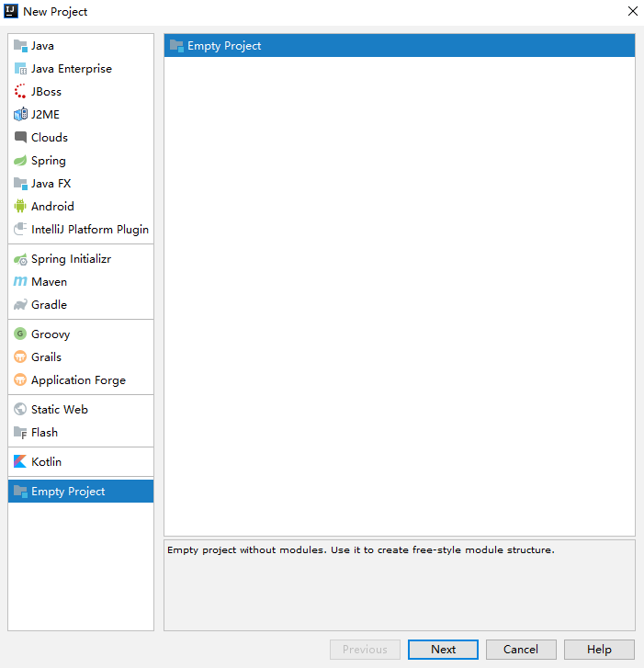Click the Android robot icon

(20, 207)
